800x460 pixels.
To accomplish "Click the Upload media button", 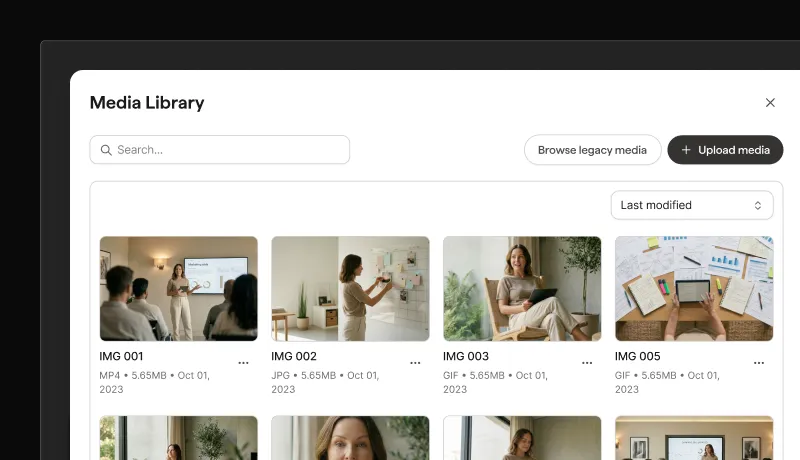I will click(725, 150).
